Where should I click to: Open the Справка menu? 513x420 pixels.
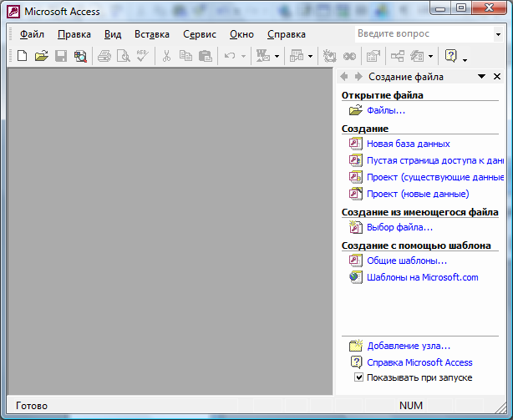(x=287, y=34)
